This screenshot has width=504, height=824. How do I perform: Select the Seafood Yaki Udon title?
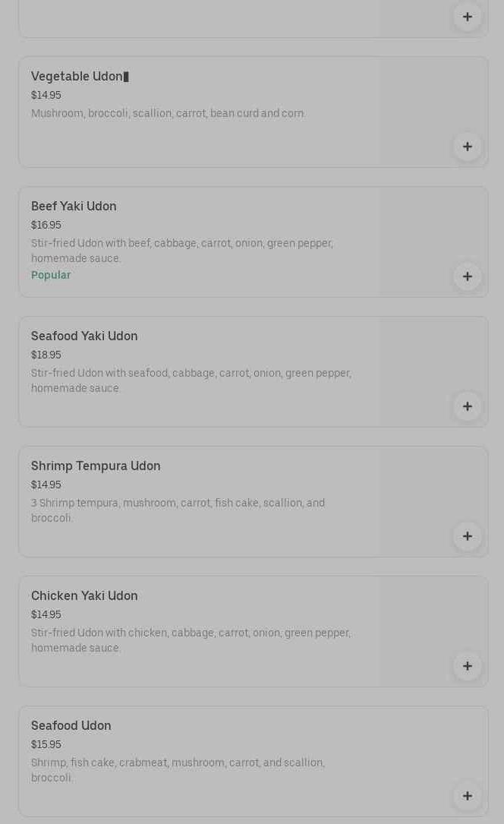84,336
